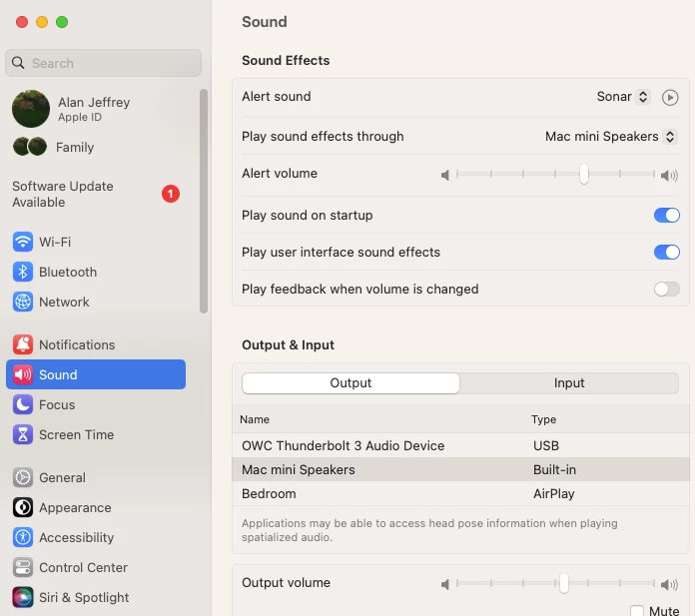Click the low output volume speaker icon

click(x=445, y=584)
